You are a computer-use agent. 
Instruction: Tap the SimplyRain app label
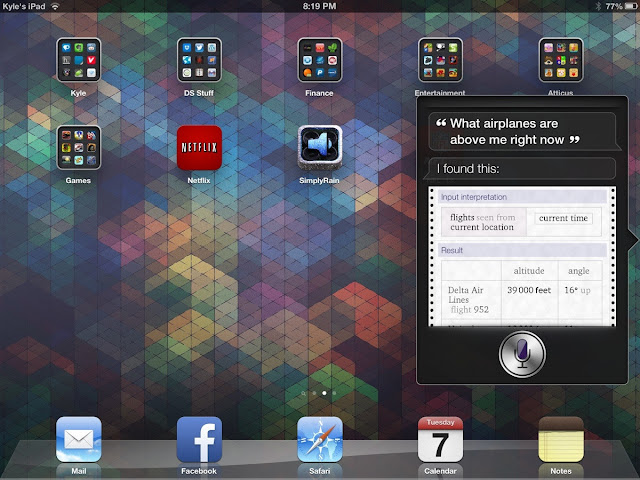(x=319, y=180)
